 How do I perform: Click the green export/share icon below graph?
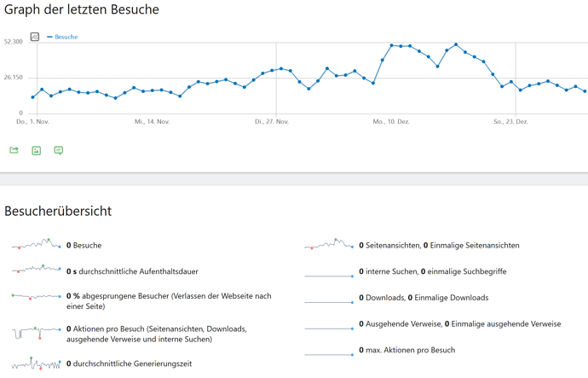14,150
